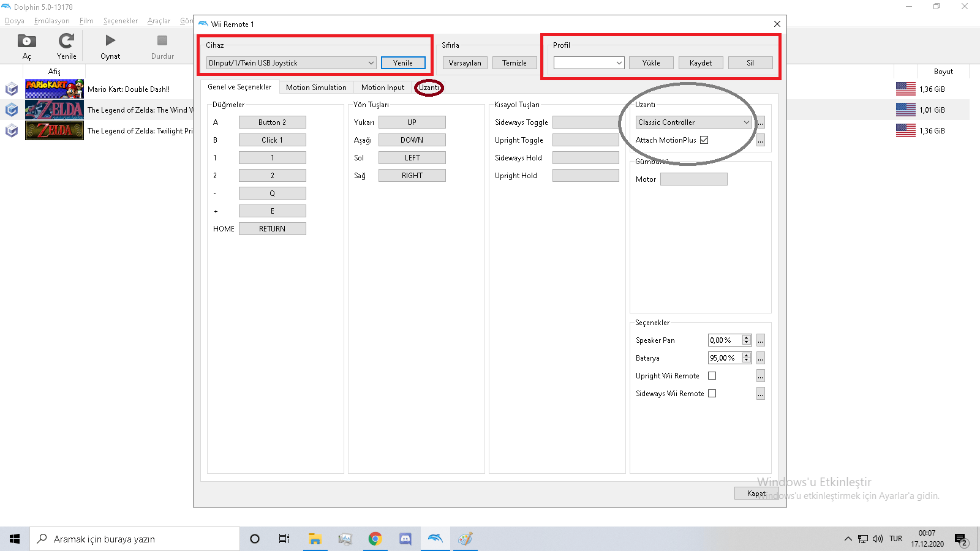Open Task View on taskbar

pos(284,539)
